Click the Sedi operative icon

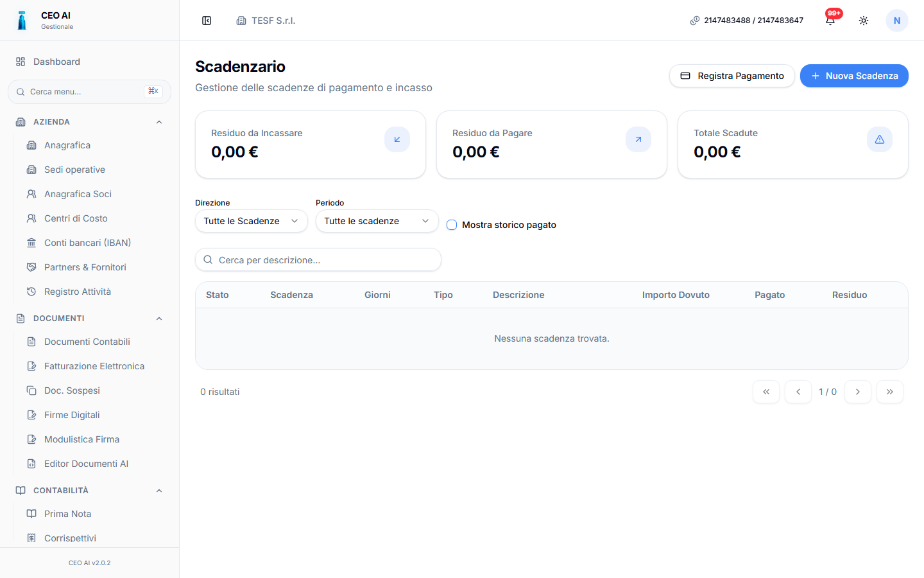31,170
